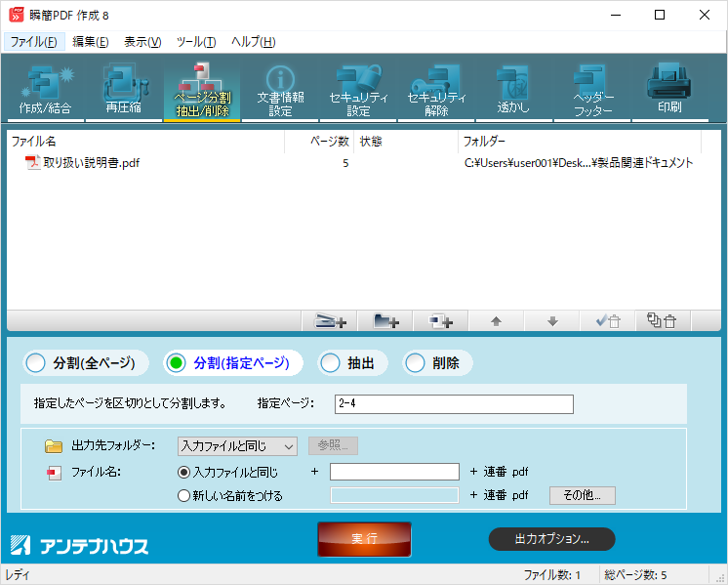Click suffix field after 入力ファイルと同じ
Image resolution: width=728 pixels, height=585 pixels.
click(x=394, y=472)
